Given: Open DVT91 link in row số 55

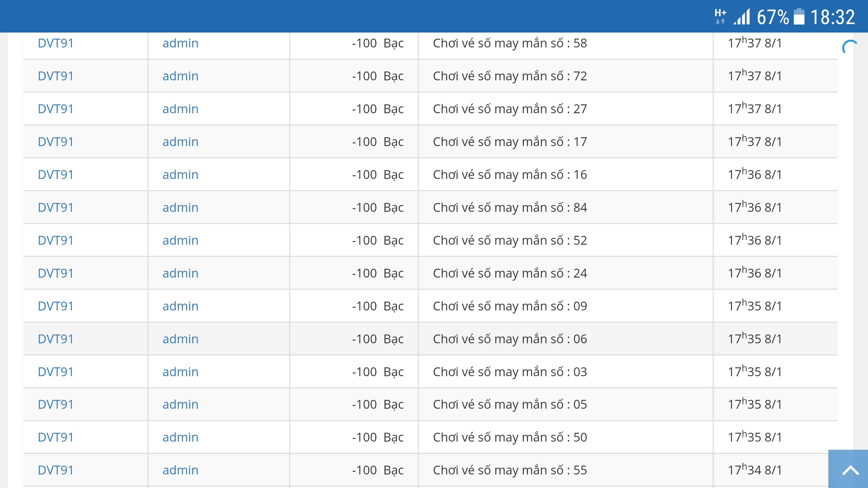Looking at the screenshot, I should (56, 470).
